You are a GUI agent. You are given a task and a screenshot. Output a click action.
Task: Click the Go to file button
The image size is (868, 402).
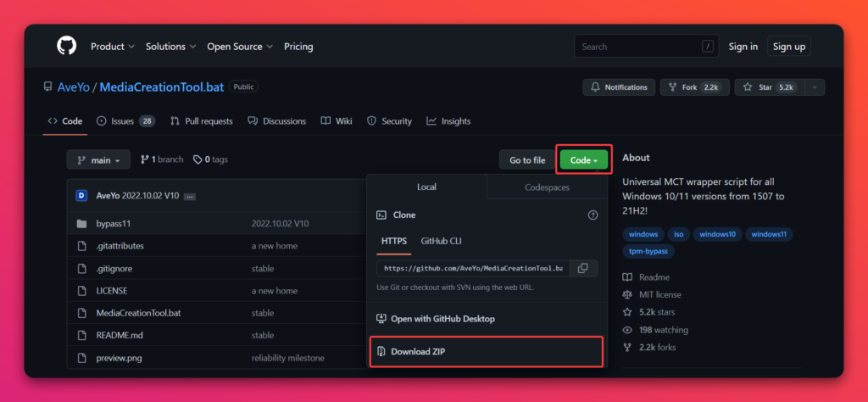coord(527,160)
